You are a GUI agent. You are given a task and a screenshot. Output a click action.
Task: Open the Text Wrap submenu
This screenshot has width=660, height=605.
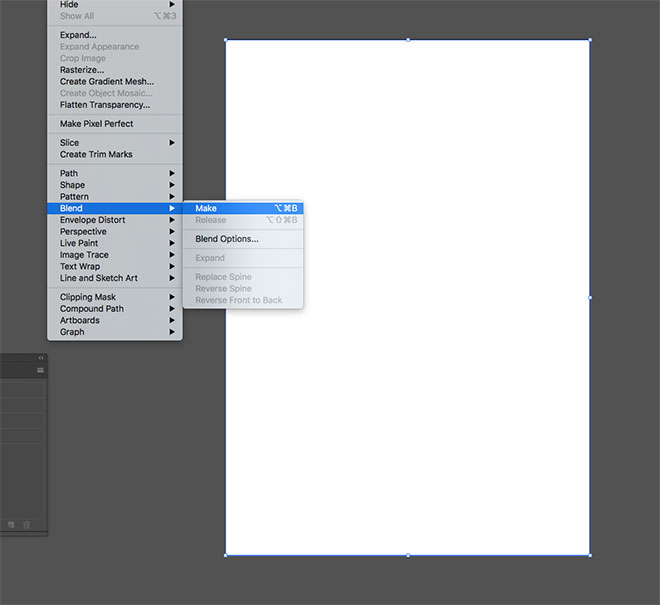(115, 267)
